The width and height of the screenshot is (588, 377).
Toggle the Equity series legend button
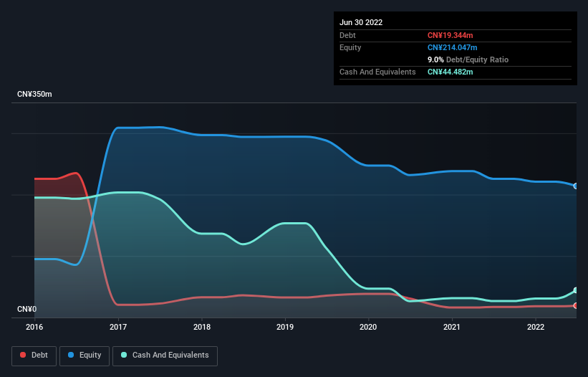tap(85, 355)
